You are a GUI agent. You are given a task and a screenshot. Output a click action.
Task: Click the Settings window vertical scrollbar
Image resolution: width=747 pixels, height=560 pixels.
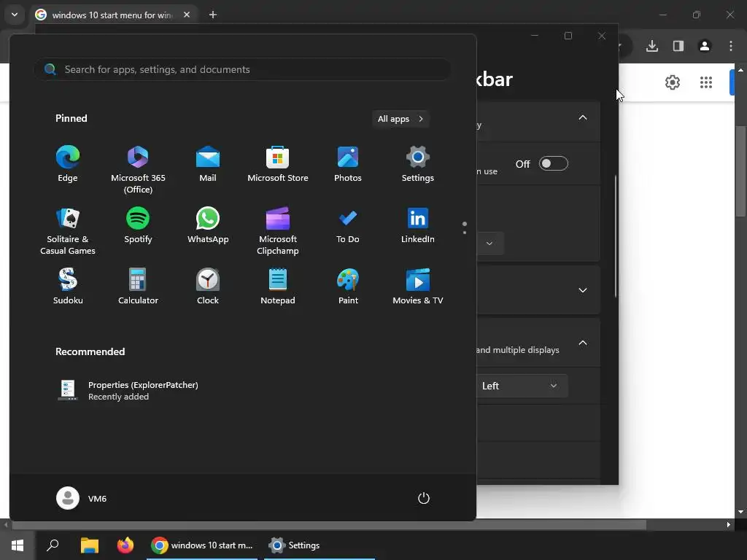(x=616, y=236)
